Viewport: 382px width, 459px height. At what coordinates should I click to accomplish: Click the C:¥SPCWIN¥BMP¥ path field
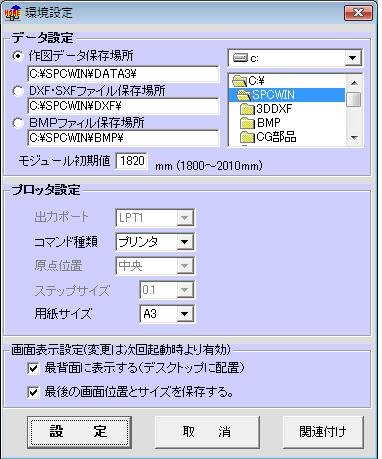coord(123,137)
